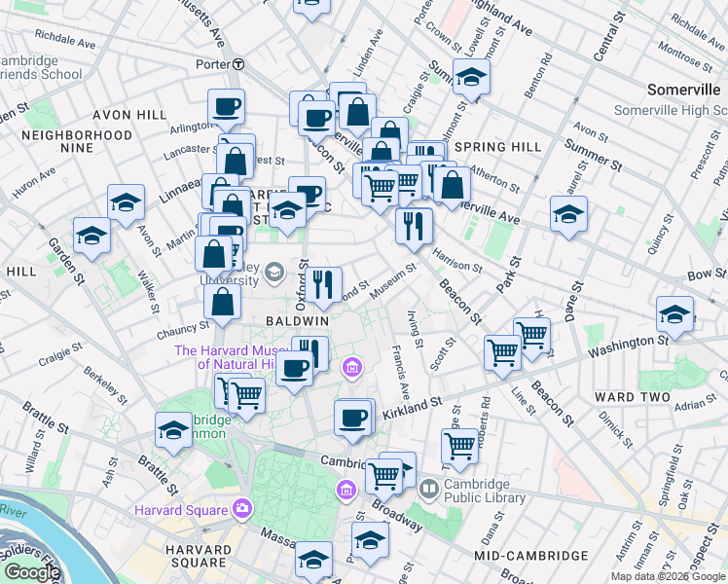Open the restaurant marker above Harrison St
728x584 pixels.
coord(415,226)
